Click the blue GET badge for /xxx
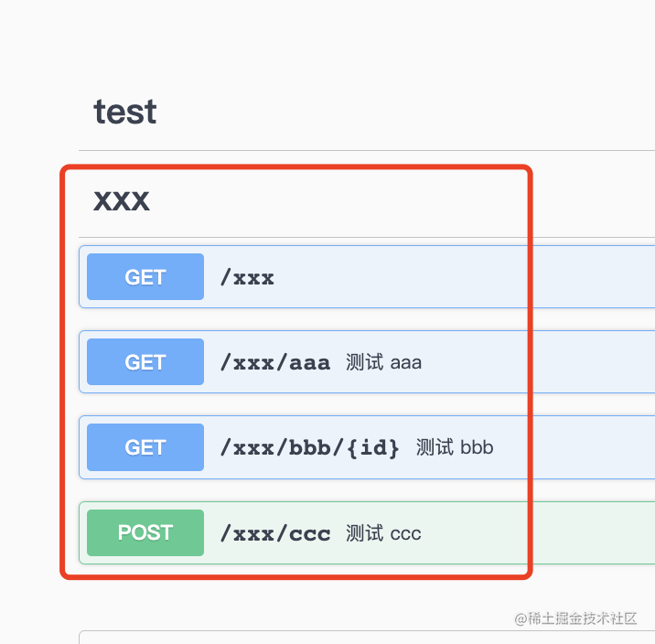This screenshot has height=644, width=655. pyautogui.click(x=145, y=276)
